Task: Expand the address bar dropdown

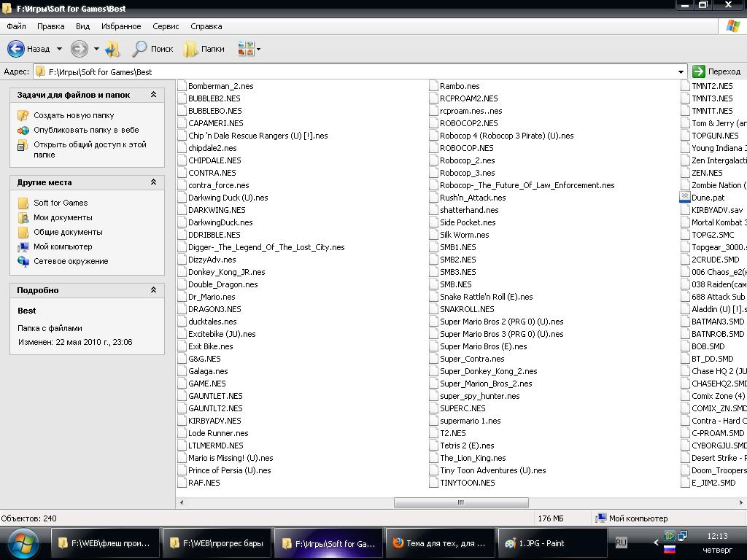Action: (681, 72)
